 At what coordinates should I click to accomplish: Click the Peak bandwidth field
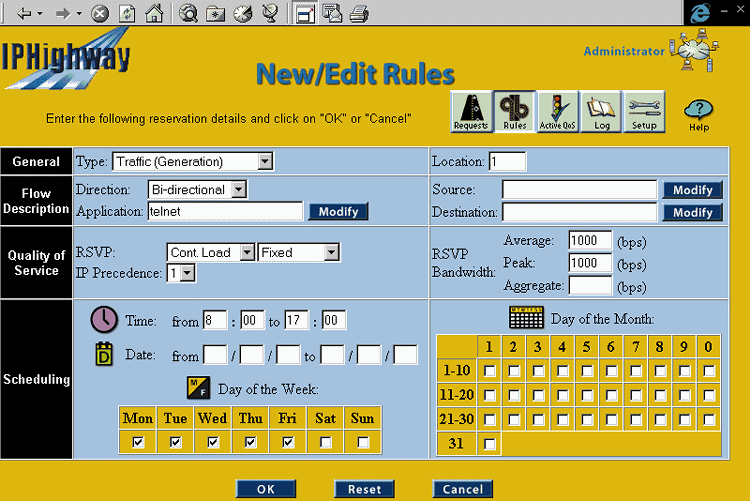click(x=590, y=263)
